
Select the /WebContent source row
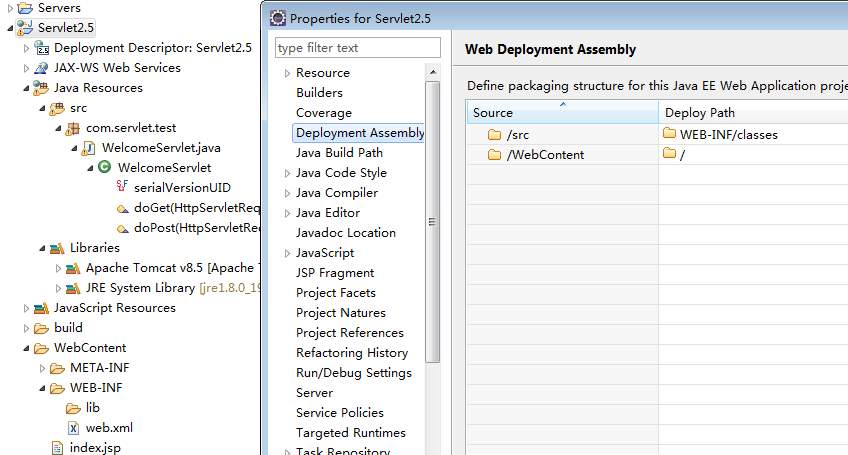point(545,155)
